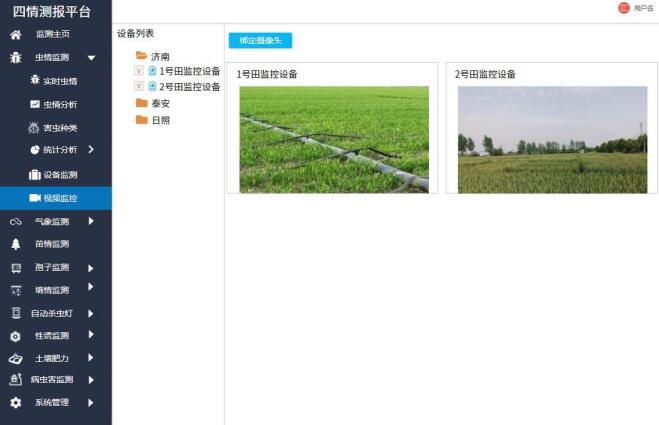The width and height of the screenshot is (659, 425).
Task: Click the gear icon for 系统管理
Action: click(x=15, y=403)
